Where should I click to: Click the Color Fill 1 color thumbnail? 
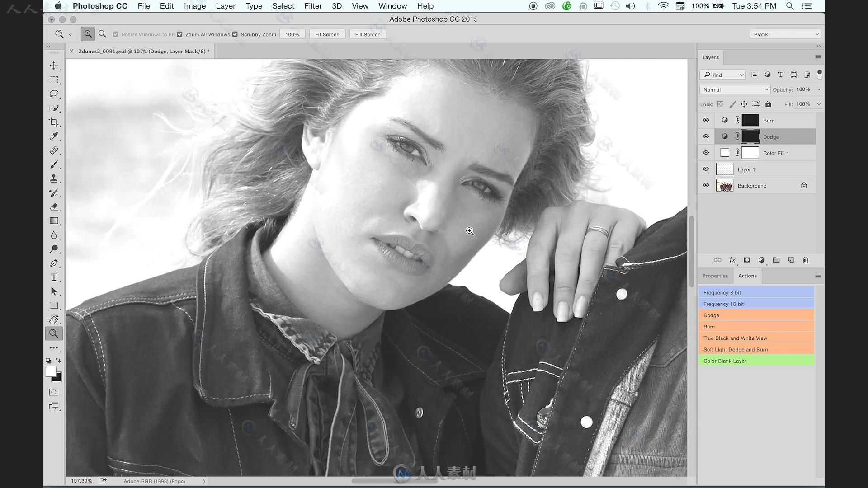click(725, 153)
